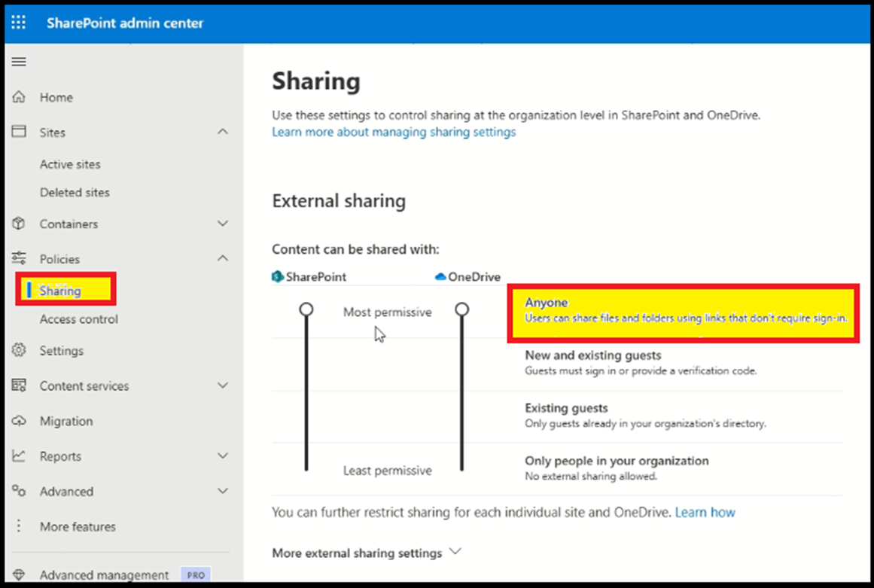Open Access control page

[x=78, y=319]
